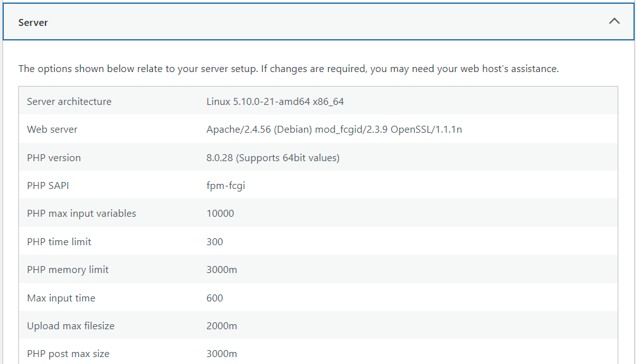Screen dimensions: 636x364
Task: Click the 2000m upload max filesize value
Action: point(221,326)
